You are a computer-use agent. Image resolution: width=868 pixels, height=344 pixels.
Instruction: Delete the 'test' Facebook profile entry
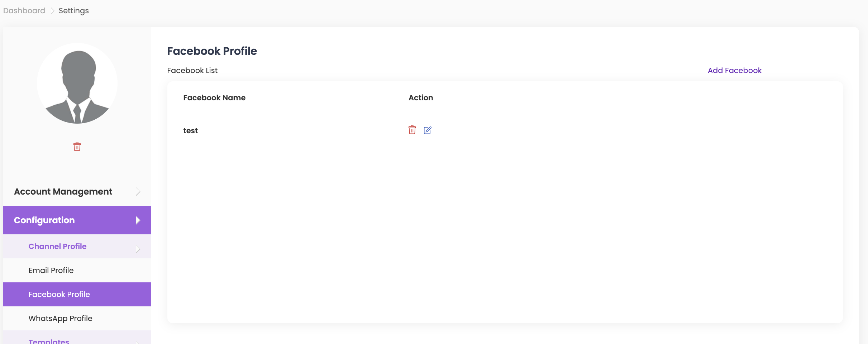tap(412, 130)
